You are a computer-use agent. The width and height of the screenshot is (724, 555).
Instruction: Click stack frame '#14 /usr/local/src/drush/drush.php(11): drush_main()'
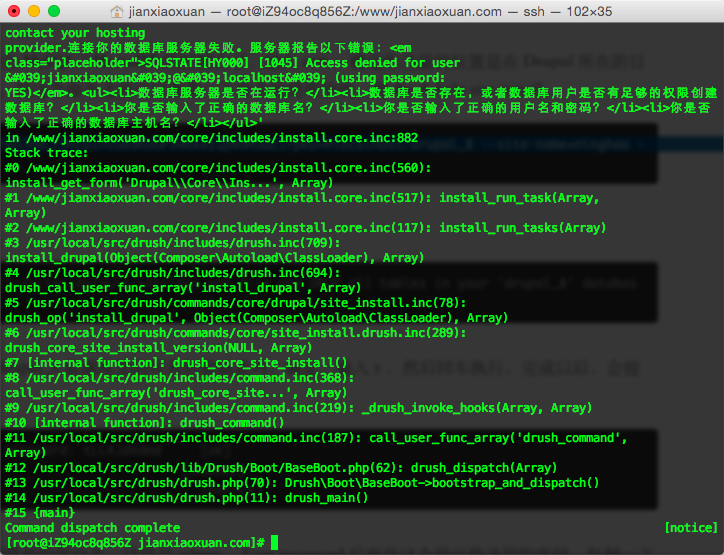(187, 498)
